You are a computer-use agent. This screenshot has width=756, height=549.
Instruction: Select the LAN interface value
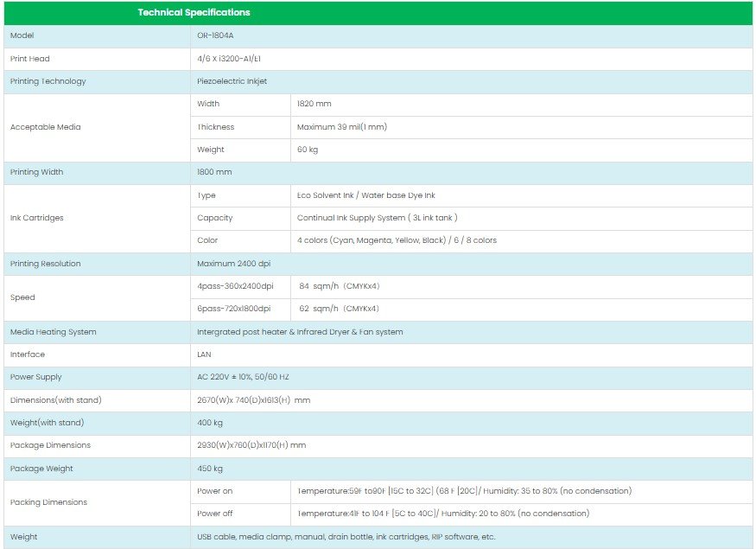coord(205,354)
